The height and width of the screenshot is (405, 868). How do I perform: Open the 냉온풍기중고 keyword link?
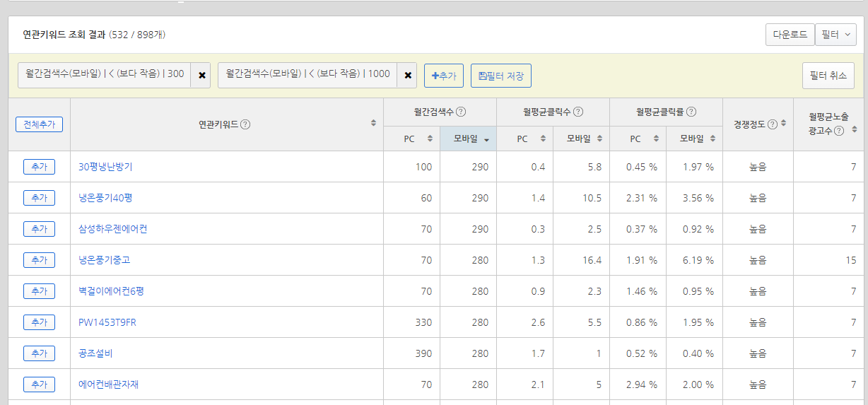click(105, 260)
